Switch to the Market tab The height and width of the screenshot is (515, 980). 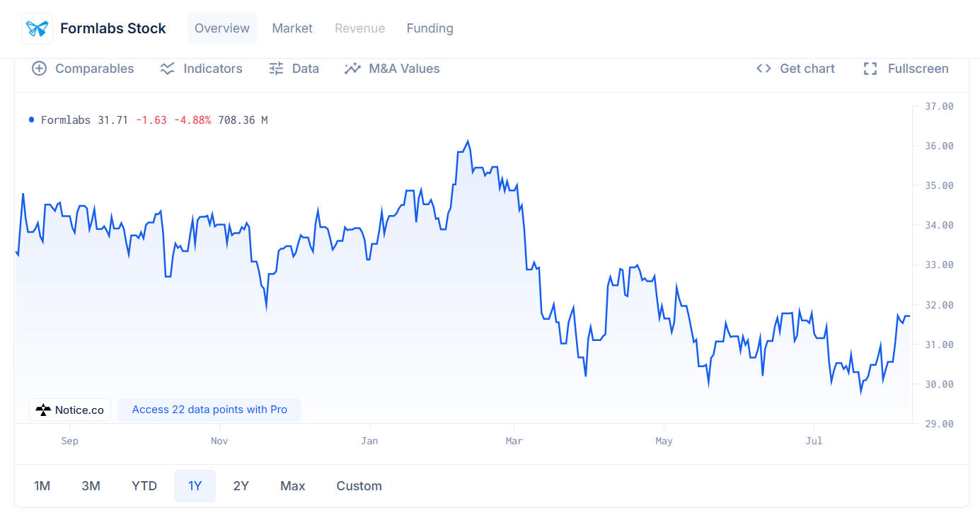point(292,28)
